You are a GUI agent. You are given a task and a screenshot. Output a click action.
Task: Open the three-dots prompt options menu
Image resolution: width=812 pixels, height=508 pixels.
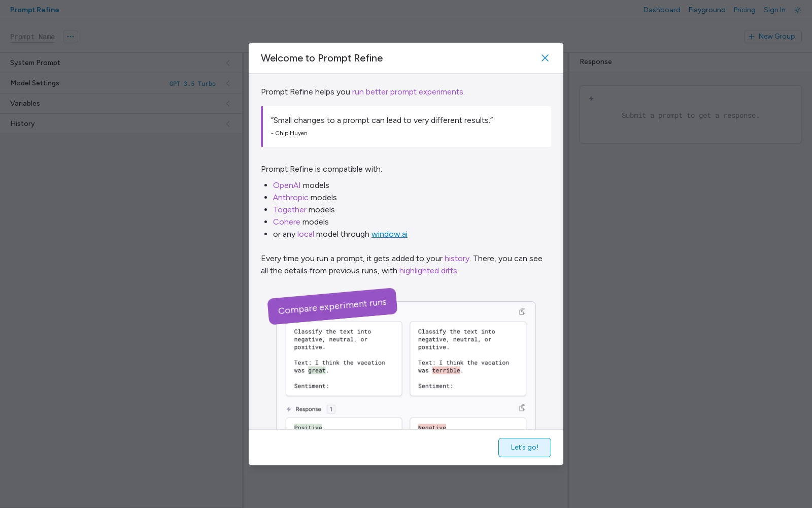tap(71, 37)
